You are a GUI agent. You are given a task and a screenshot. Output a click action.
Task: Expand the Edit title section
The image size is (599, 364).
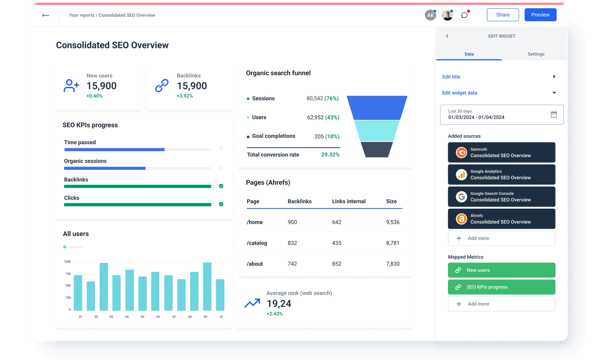click(x=554, y=76)
